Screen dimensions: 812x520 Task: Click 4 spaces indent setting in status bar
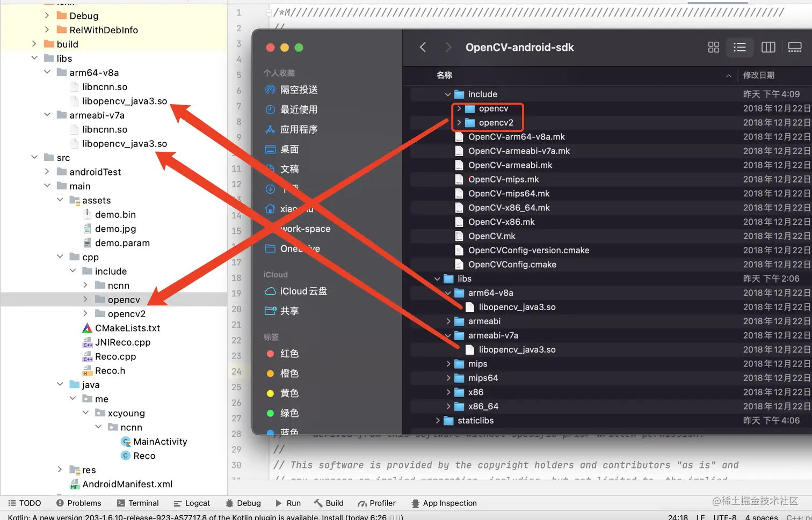[762, 517]
